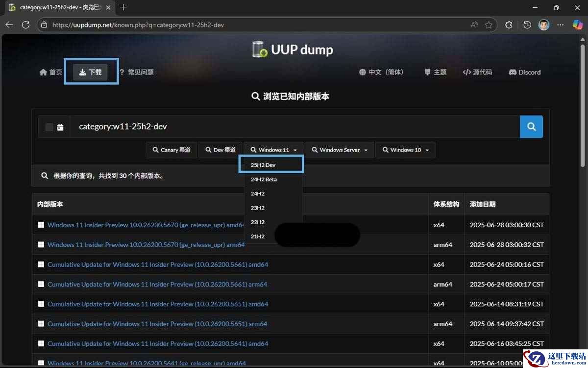This screenshot has height=368, width=588.
Task: Select 25H2 Dev from the dropdown
Action: coord(273,165)
